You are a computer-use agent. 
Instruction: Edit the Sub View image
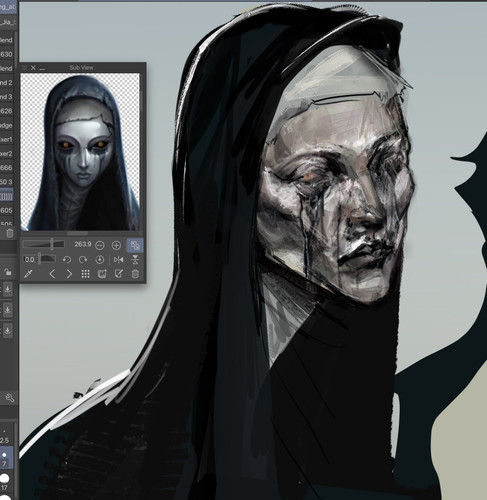pyautogui.click(x=119, y=274)
